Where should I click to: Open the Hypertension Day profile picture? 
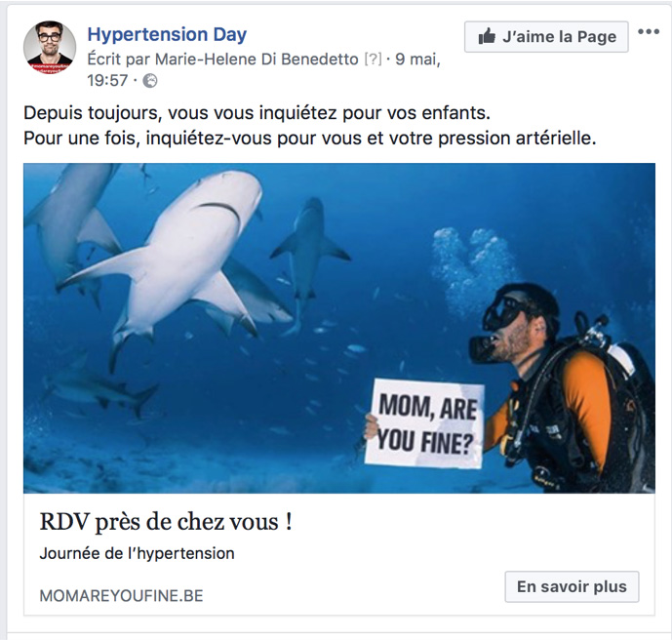(x=50, y=47)
